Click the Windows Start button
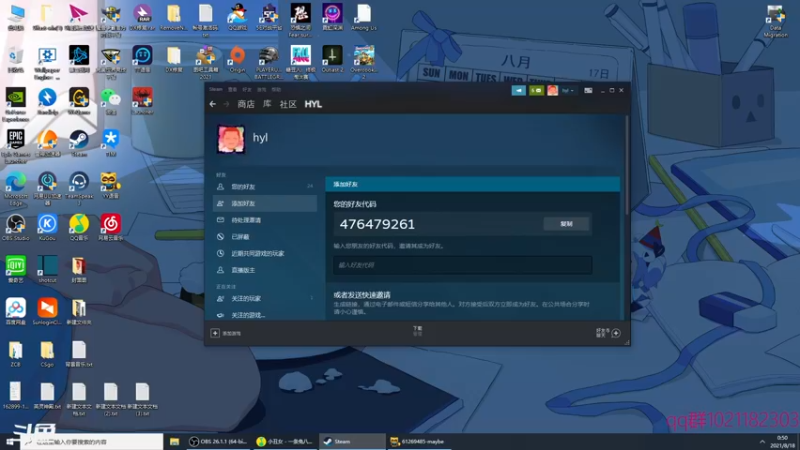The width and height of the screenshot is (800, 450). click(10, 441)
